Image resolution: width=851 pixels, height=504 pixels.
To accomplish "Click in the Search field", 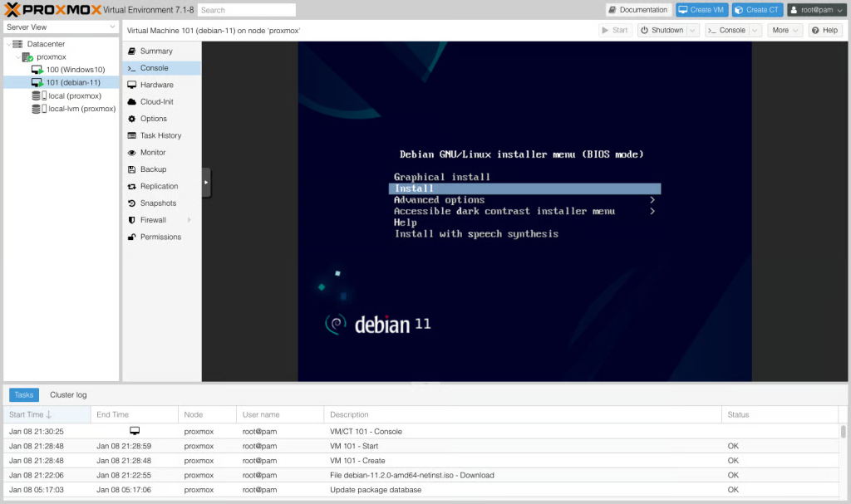I will coord(247,10).
